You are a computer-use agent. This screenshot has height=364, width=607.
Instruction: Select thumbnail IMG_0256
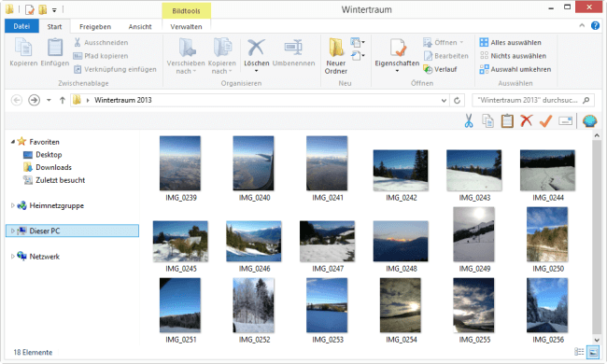point(547,305)
